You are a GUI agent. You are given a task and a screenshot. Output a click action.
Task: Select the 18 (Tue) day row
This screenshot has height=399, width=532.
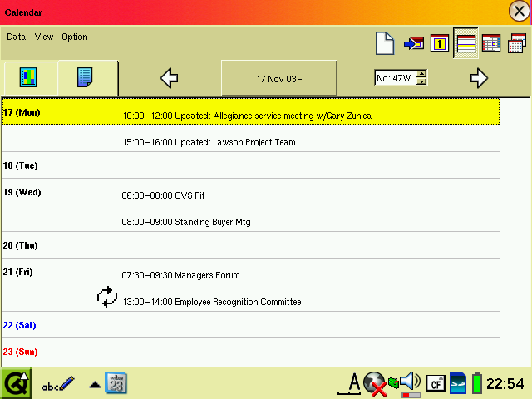[x=251, y=165]
